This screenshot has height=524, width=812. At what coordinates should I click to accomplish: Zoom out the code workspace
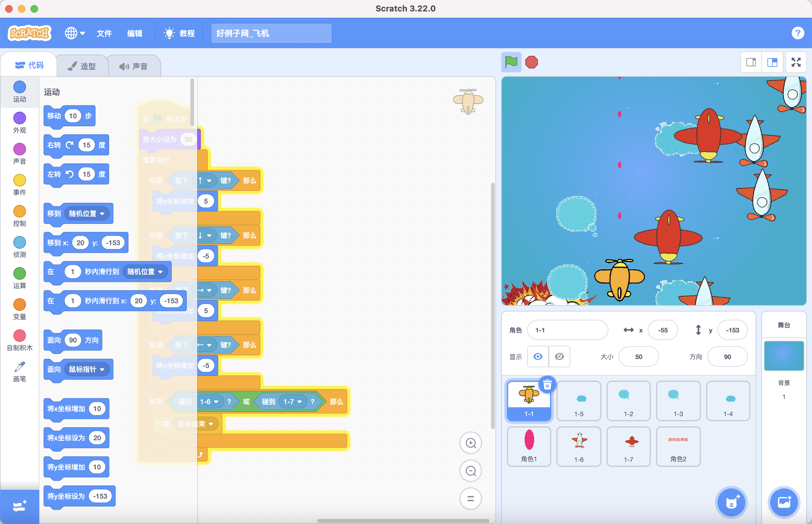(470, 471)
